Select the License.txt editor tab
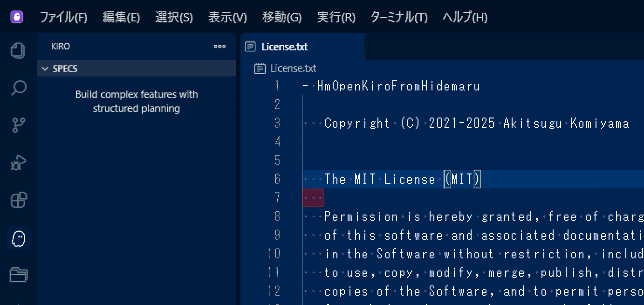The height and width of the screenshot is (305, 644). coord(284,47)
